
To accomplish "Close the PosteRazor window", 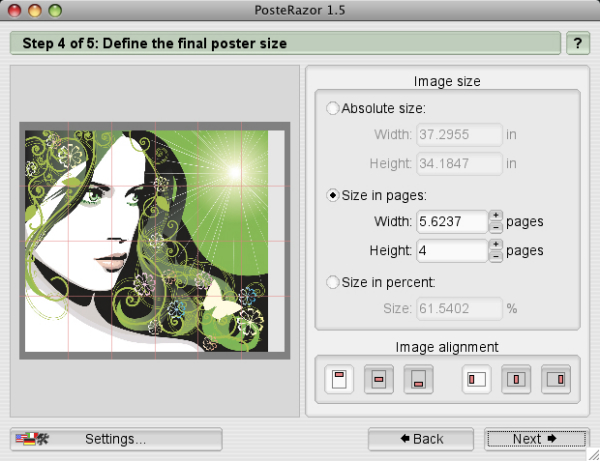I will coord(15,10).
